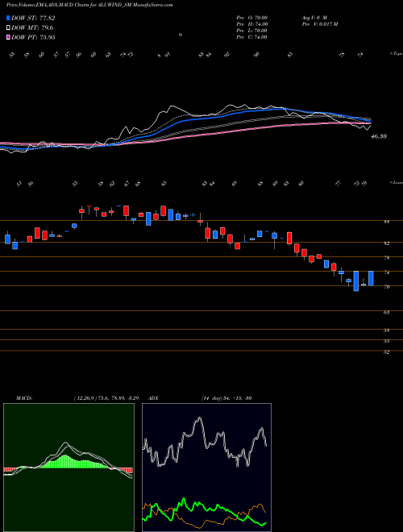Click the ADX (14 day) values text
Image resolution: width=403 pixels, height=532 pixels.
(226, 398)
